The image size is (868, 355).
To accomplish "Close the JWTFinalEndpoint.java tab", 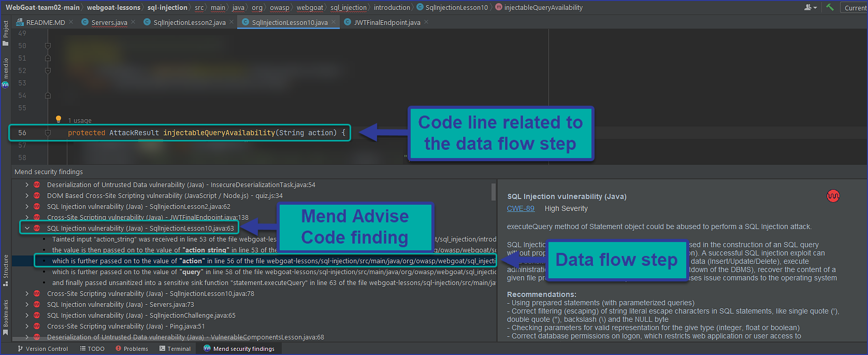I will [426, 22].
